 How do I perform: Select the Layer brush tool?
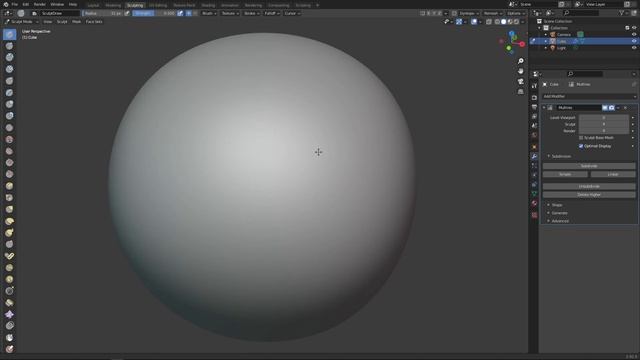pyautogui.click(x=9, y=93)
